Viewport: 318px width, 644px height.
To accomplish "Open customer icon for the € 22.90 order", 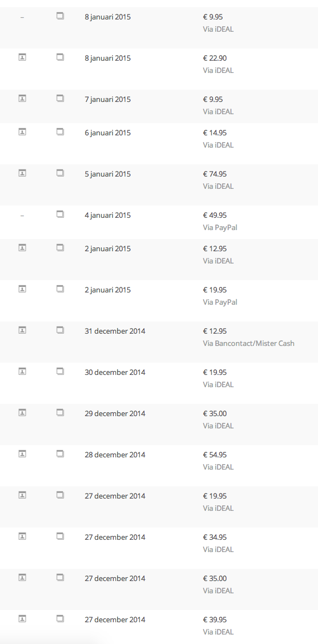I will pyautogui.click(x=22, y=57).
